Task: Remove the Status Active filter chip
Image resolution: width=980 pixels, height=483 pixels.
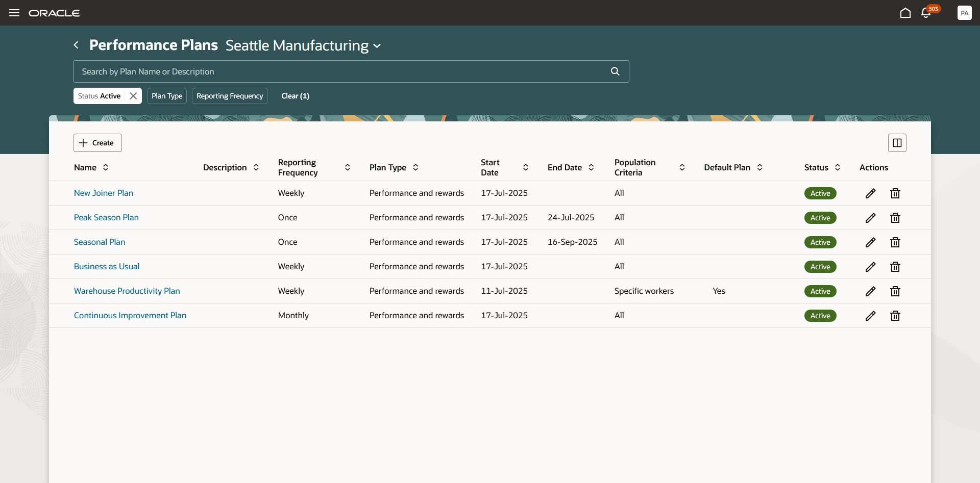Action: 133,96
